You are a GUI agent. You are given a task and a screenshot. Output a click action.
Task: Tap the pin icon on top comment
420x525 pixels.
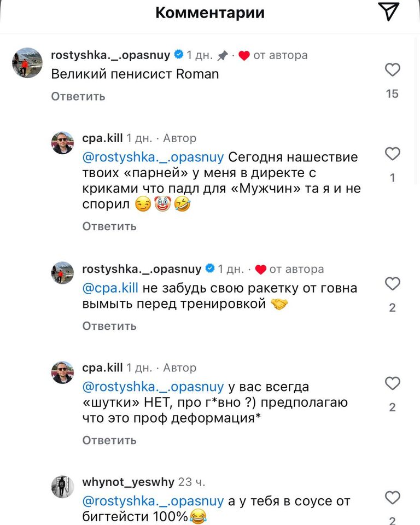[x=223, y=55]
